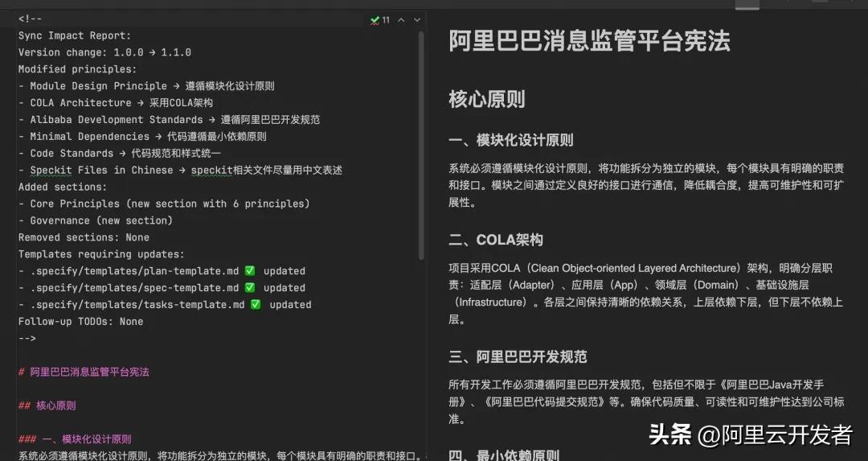Click the ".specify/templates/plan-template.md" path
This screenshot has height=461, width=868.
(x=134, y=271)
